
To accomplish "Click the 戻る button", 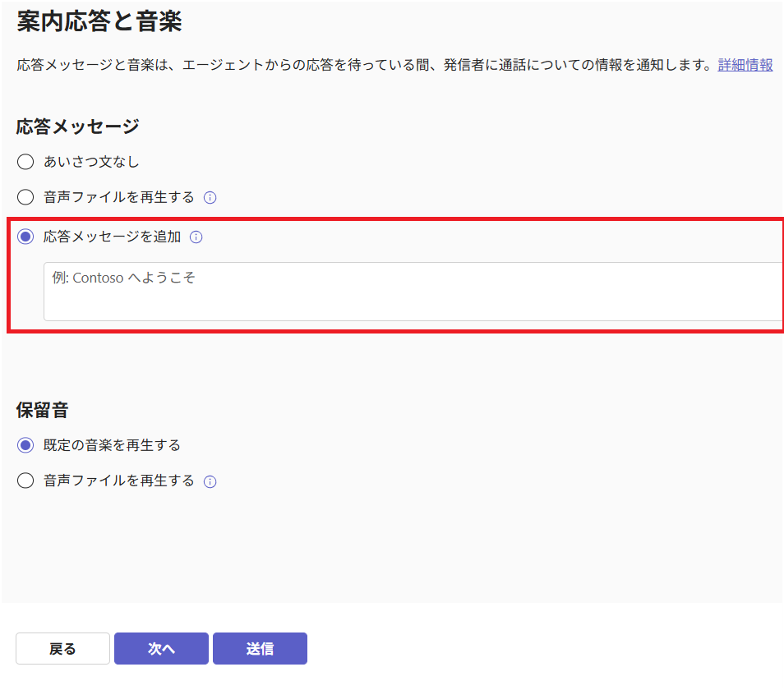I will click(62, 649).
